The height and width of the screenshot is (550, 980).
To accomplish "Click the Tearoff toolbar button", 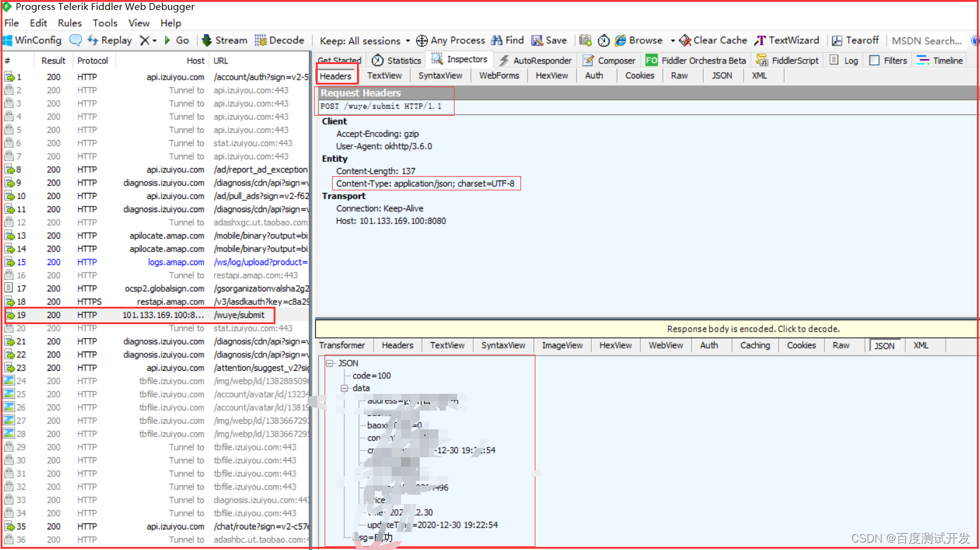I will click(x=856, y=40).
